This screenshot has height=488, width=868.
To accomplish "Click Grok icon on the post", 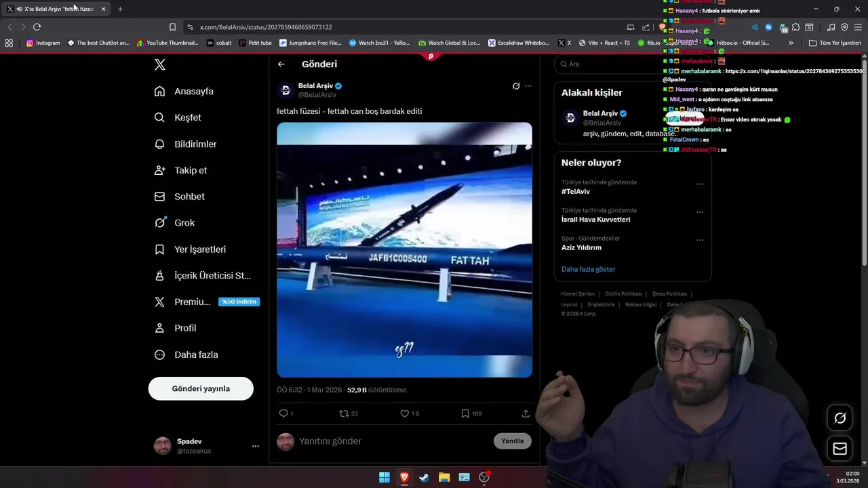I will pos(516,86).
